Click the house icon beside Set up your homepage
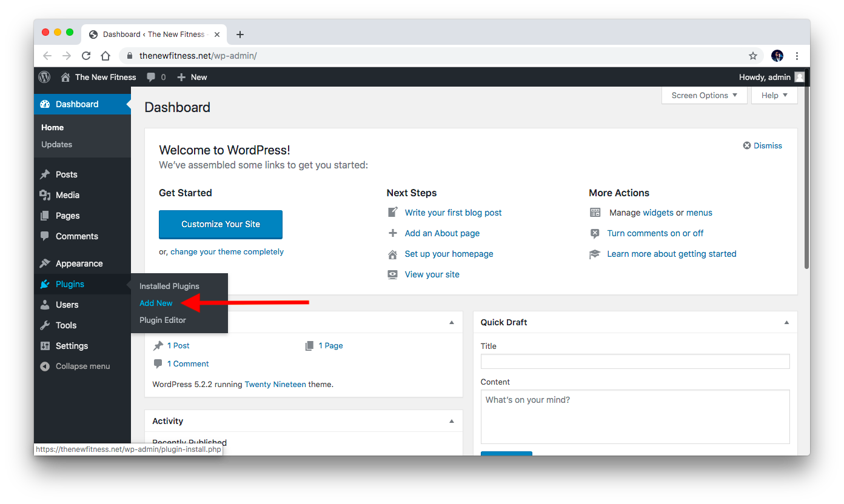The image size is (844, 504). click(393, 254)
